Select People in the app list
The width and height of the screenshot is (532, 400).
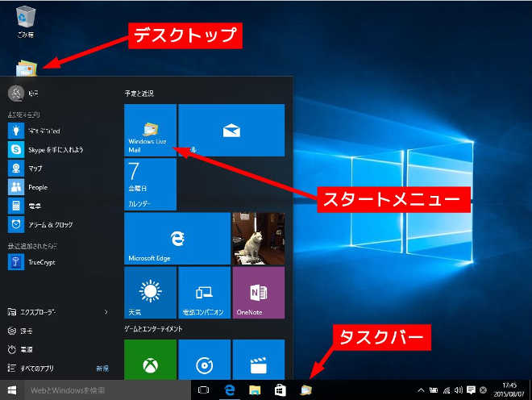point(36,186)
